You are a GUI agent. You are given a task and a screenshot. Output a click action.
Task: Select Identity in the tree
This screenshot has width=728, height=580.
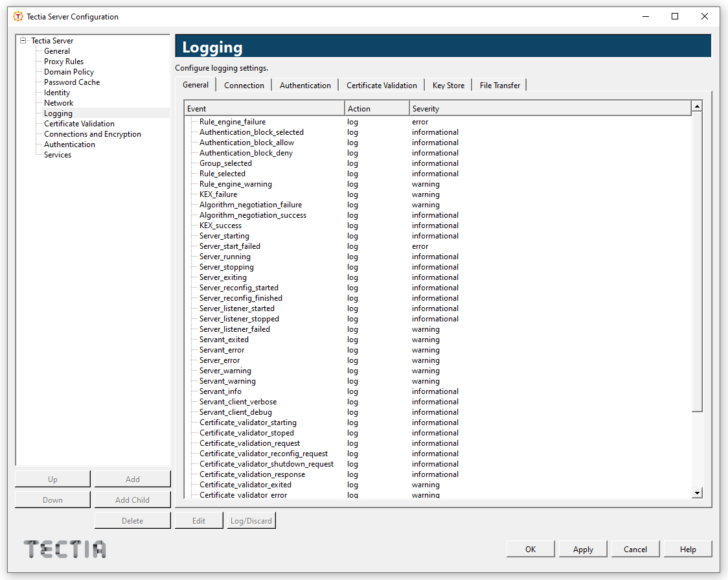[x=56, y=93]
